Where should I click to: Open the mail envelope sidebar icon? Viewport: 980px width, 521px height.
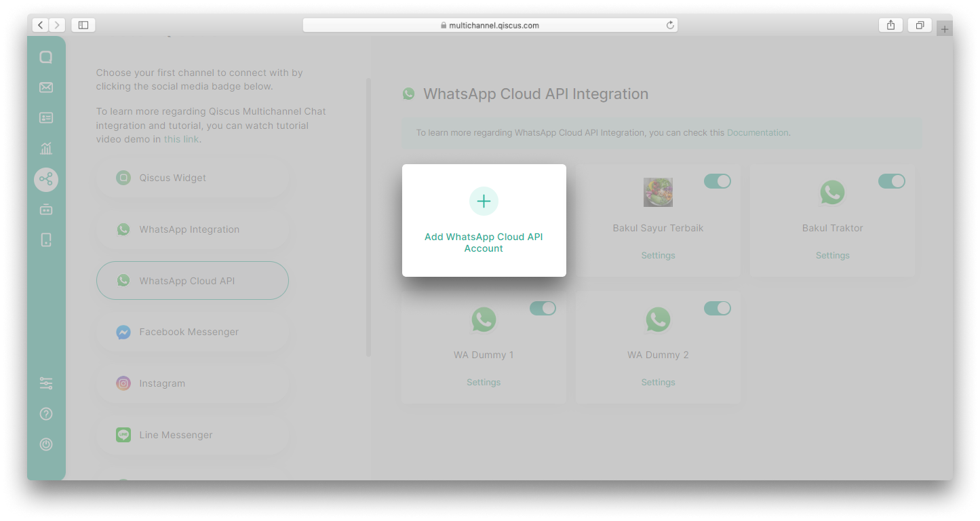(x=46, y=88)
